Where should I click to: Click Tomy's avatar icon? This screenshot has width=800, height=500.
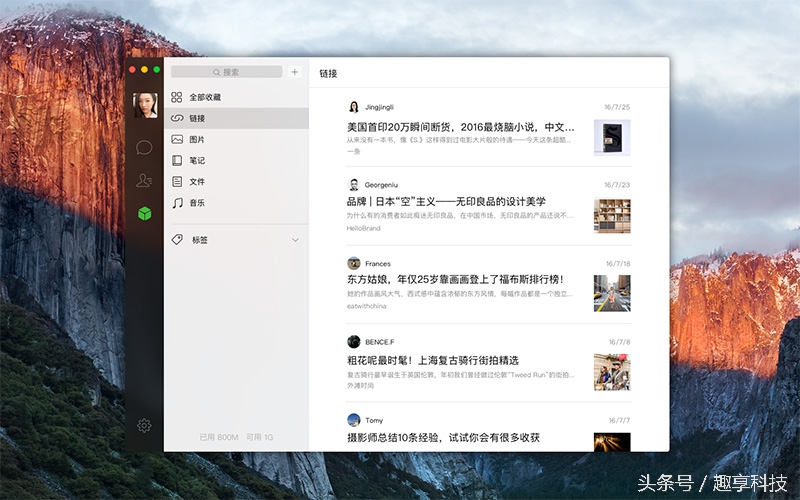coord(354,420)
